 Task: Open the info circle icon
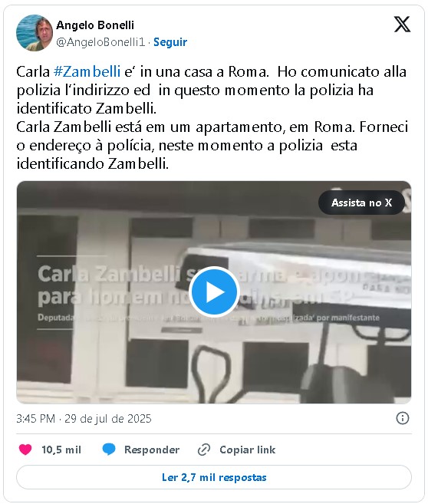click(x=402, y=418)
